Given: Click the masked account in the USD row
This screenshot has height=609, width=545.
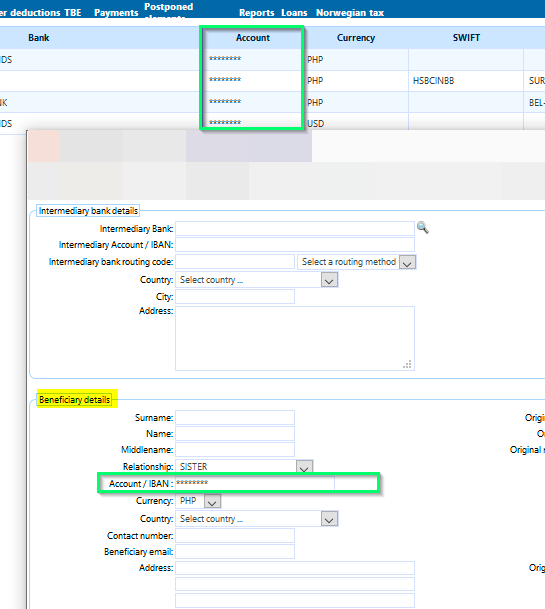Looking at the screenshot, I should [x=225, y=123].
